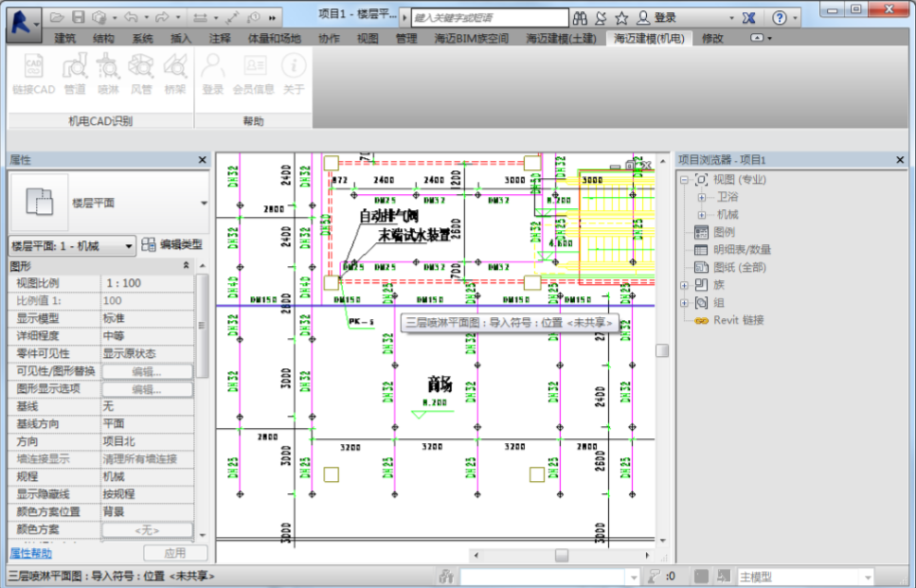Close the 项目浏览器 panel
916x588 pixels.
tap(900, 160)
